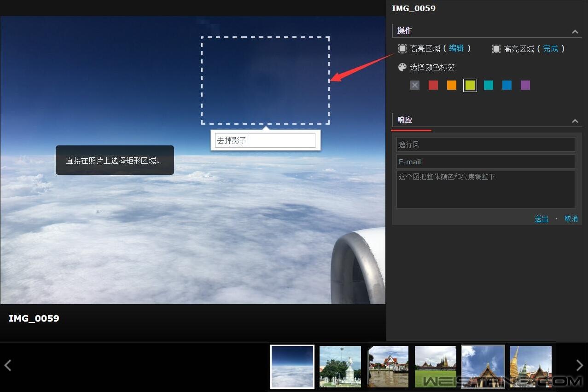
Task: Select the sky and clouds thumbnail
Action: tap(292, 367)
